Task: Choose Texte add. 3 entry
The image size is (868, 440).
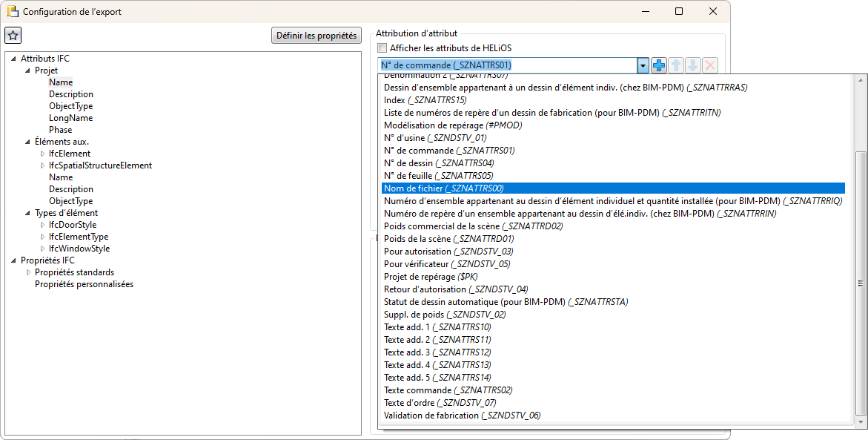Action: pos(437,353)
